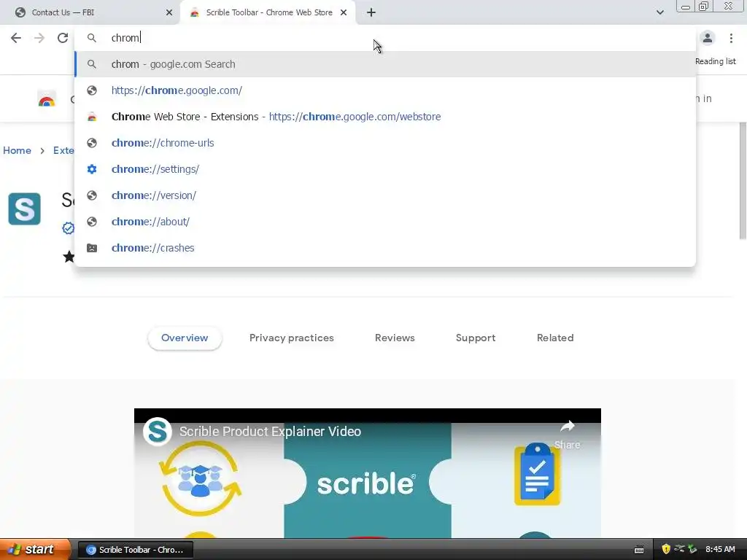
Task: Pick Chrome Web Store - Extensions suggestion
Action: pos(385,117)
